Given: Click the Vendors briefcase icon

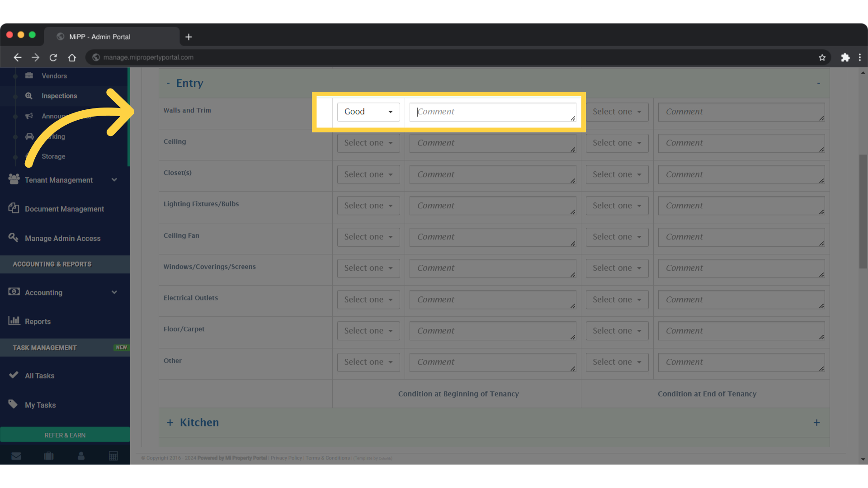Looking at the screenshot, I should 28,75.
